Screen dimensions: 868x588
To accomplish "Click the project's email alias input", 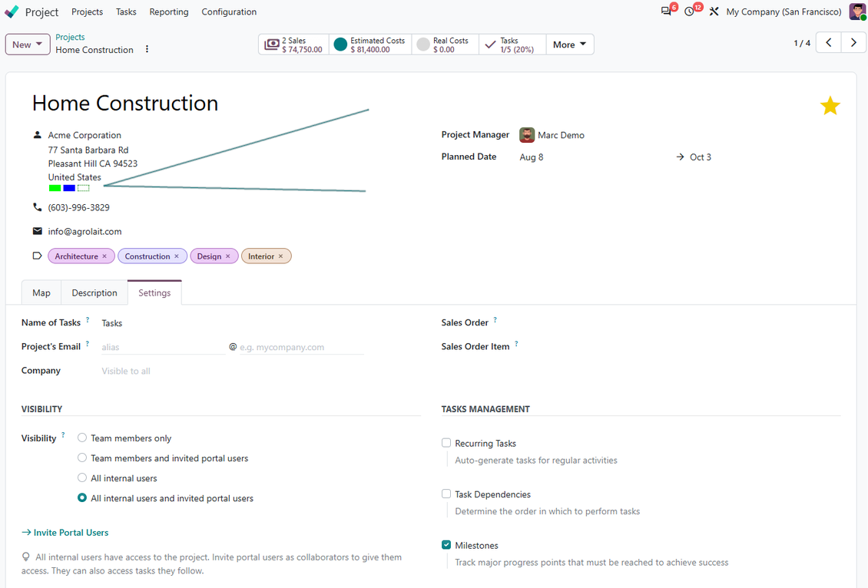I will coord(164,347).
